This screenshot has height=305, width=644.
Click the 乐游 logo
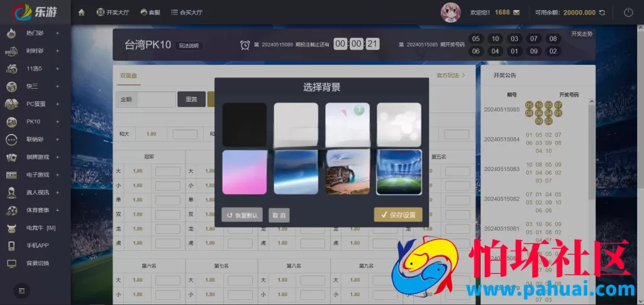(35, 11)
